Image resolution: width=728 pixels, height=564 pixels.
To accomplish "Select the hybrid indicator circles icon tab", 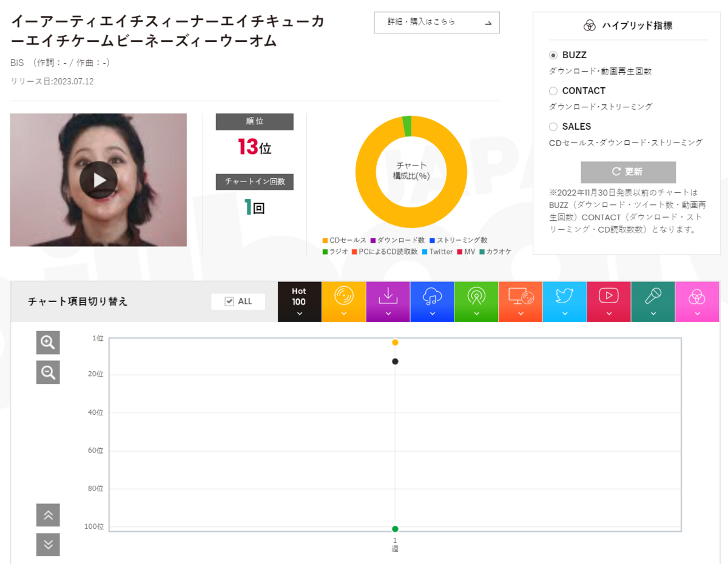I will click(x=697, y=301).
